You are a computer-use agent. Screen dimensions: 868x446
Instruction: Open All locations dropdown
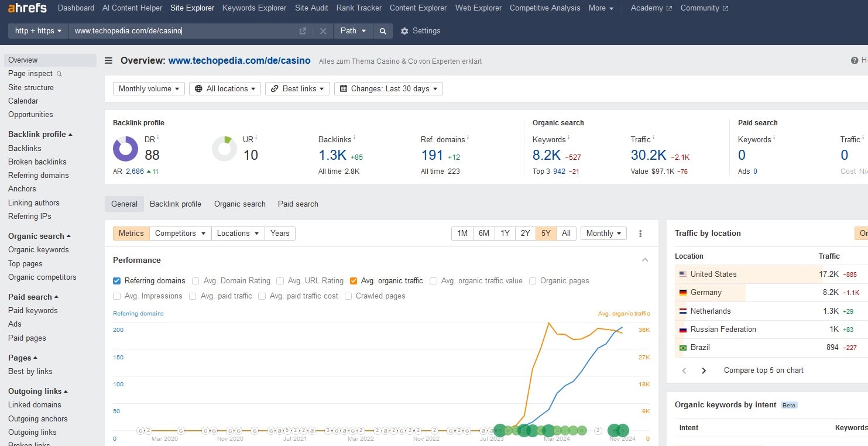[x=225, y=89]
